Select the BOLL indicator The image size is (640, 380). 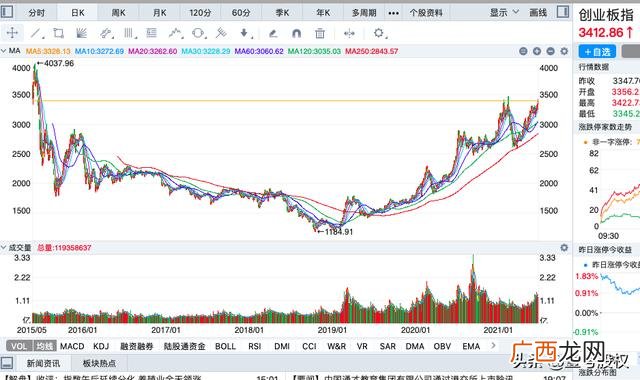(225, 346)
